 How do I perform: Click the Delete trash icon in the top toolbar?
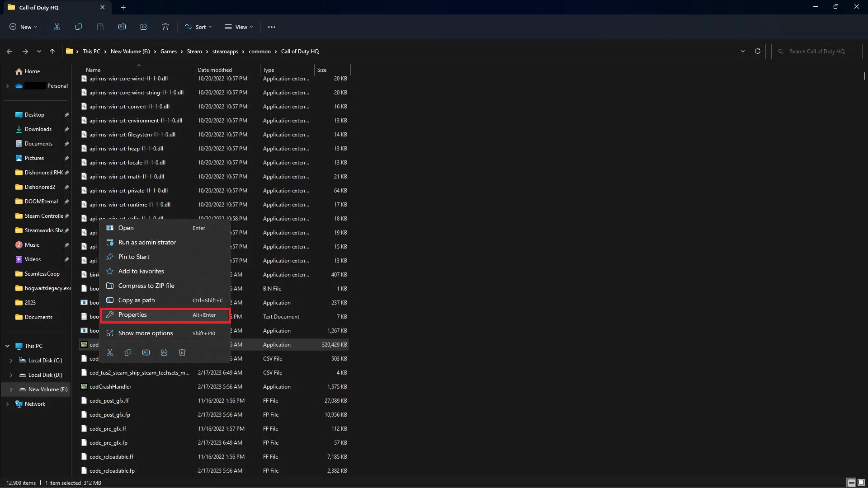[165, 27]
